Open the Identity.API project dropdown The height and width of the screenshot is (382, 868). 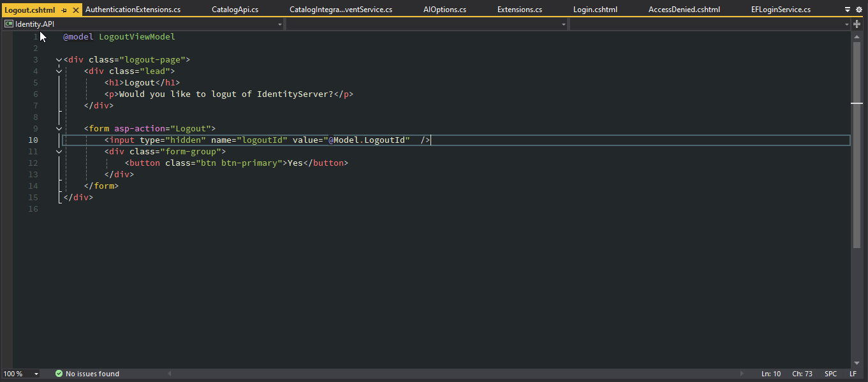point(280,24)
